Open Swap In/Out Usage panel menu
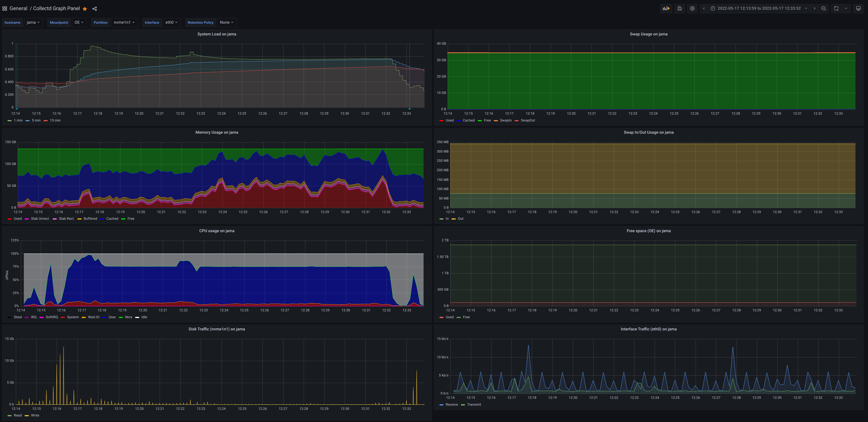This screenshot has height=422, width=868. (x=649, y=132)
